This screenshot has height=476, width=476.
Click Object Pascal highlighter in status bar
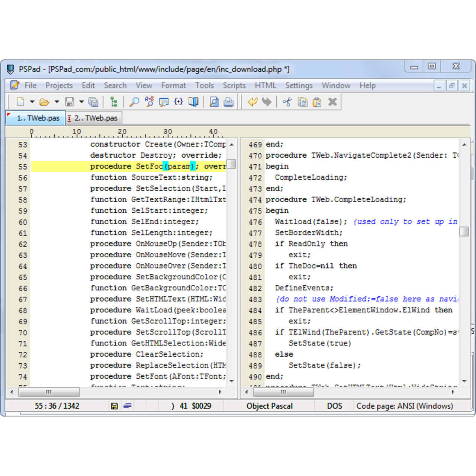(269, 406)
